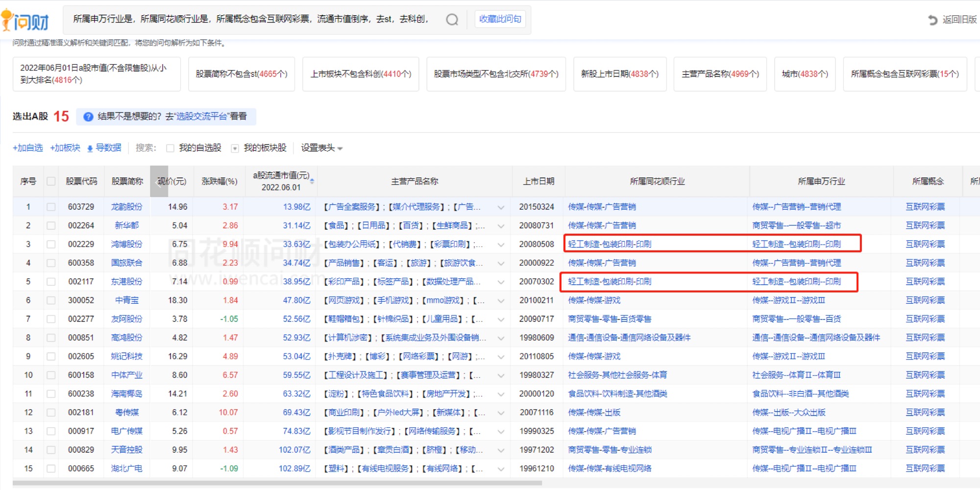Expand main products for 粤传媒 row
The image size is (980, 490).
[501, 413]
